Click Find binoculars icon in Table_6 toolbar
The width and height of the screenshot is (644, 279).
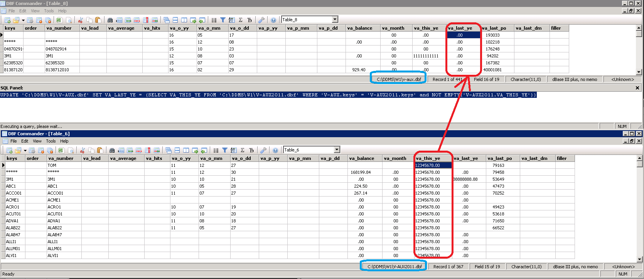tap(112, 150)
